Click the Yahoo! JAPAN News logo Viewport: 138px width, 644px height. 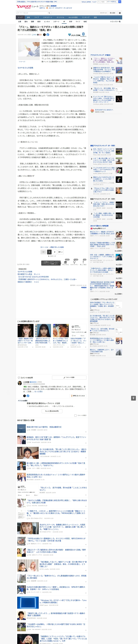pos(27,7)
